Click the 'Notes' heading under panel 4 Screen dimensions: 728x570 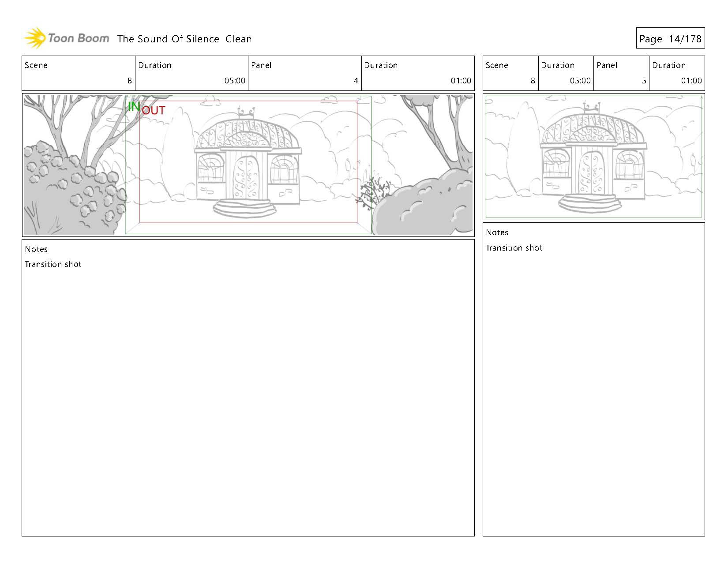click(x=36, y=249)
